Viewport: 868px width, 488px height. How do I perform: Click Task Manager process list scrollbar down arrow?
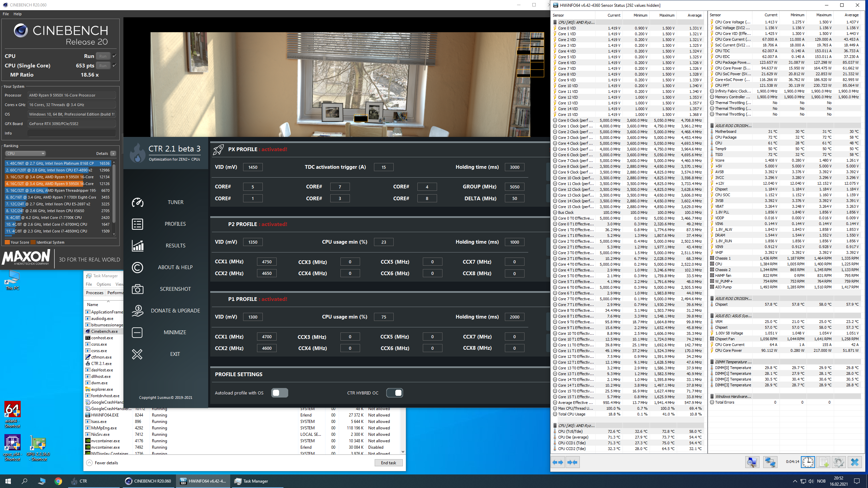point(403,451)
